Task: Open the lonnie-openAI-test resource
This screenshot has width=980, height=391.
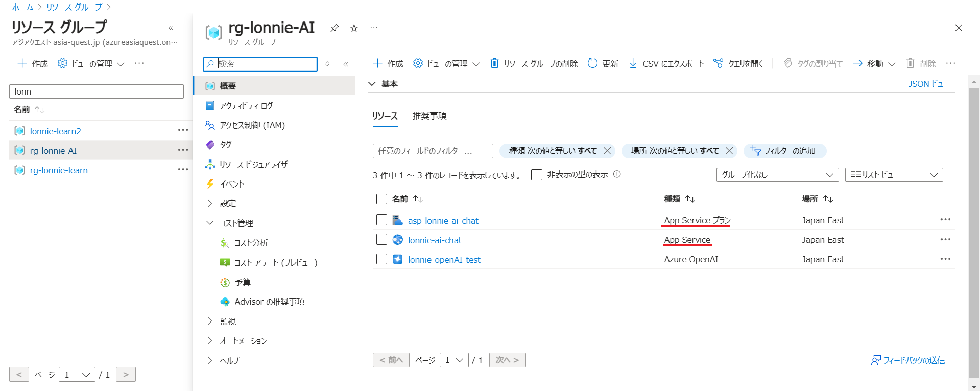Action: [x=444, y=260]
